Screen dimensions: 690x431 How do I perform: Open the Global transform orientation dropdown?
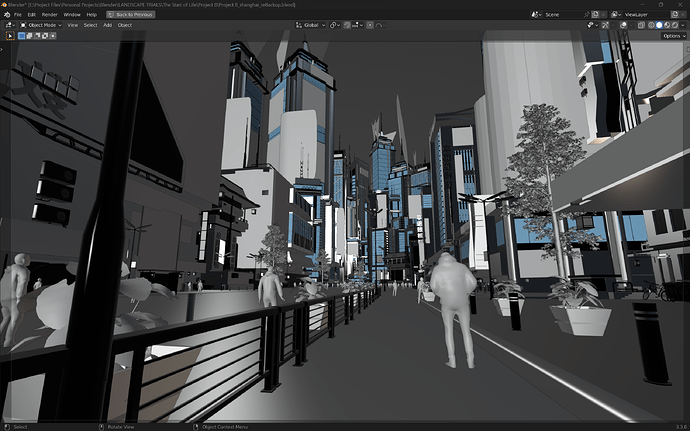(311, 25)
